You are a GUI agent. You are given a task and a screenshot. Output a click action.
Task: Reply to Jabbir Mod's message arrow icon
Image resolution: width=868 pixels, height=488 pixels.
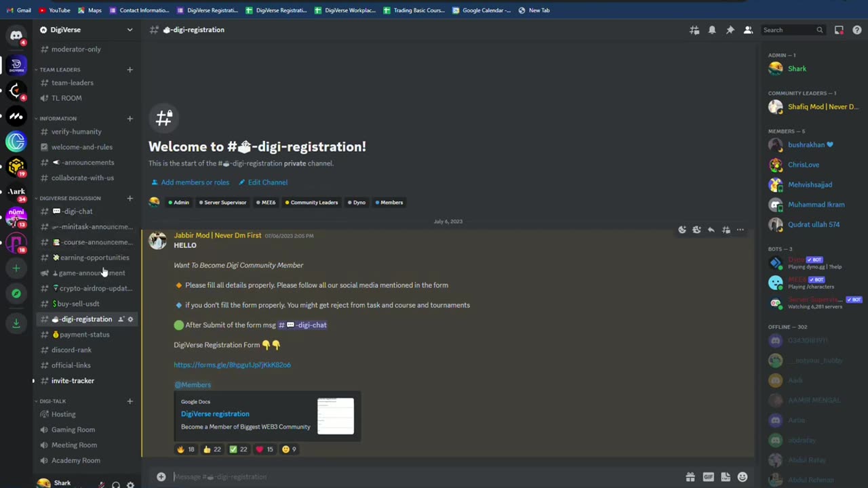coord(711,230)
